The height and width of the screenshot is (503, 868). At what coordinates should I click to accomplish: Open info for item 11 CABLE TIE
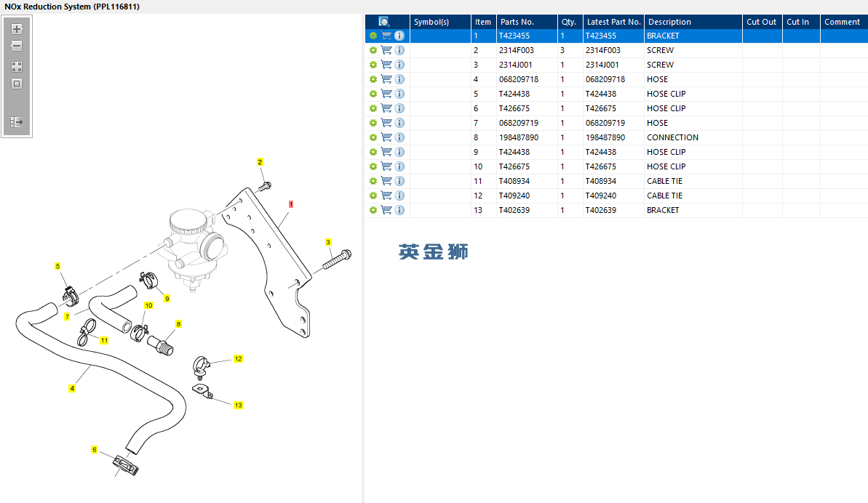point(399,181)
